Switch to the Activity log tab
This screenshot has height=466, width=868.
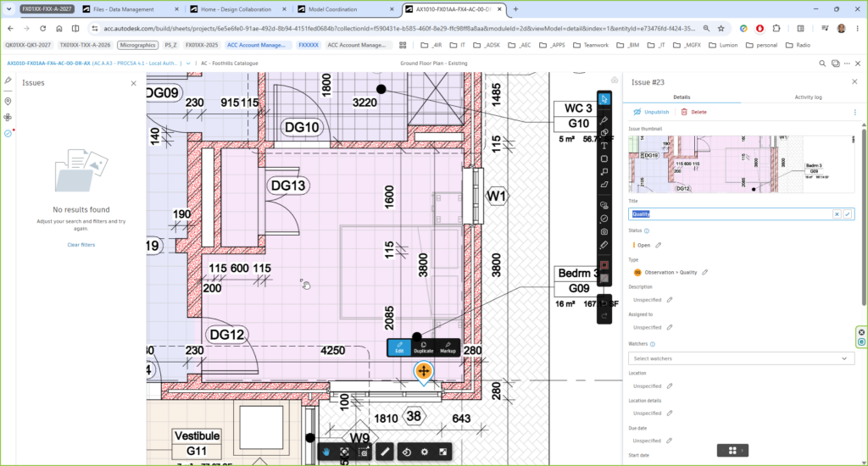point(808,97)
